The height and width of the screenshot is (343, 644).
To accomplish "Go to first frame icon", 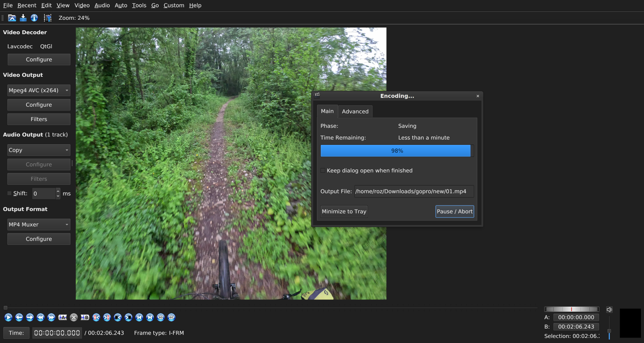I will click(139, 317).
